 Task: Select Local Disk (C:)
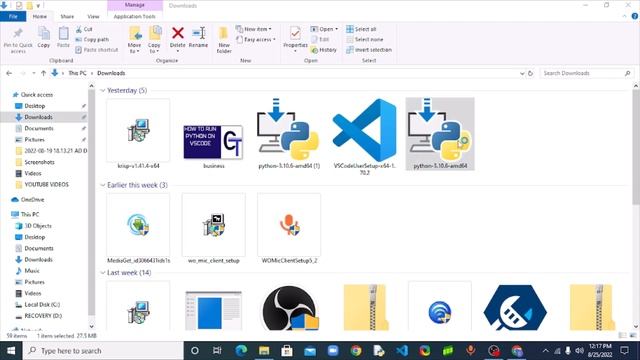pos(42,304)
